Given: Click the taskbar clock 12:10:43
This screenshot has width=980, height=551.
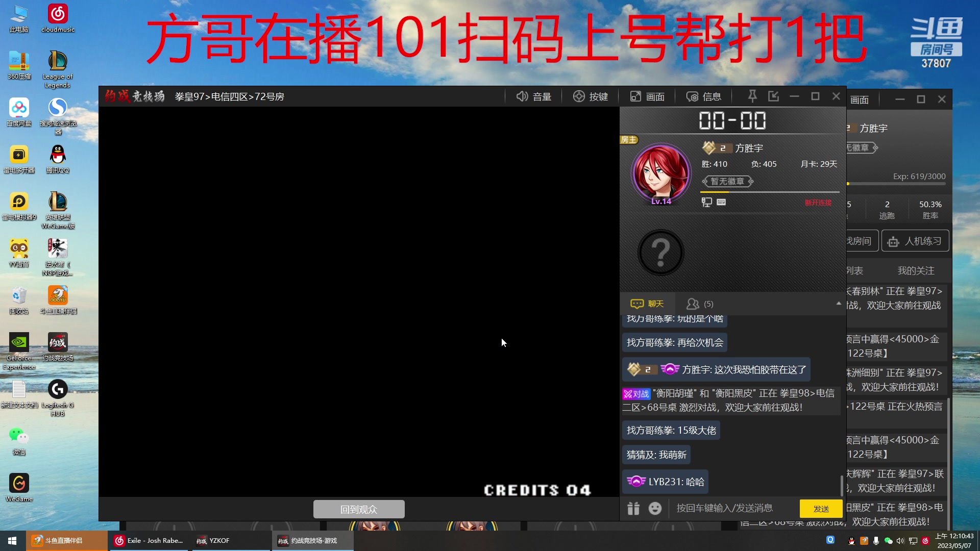Looking at the screenshot, I should pos(954,541).
